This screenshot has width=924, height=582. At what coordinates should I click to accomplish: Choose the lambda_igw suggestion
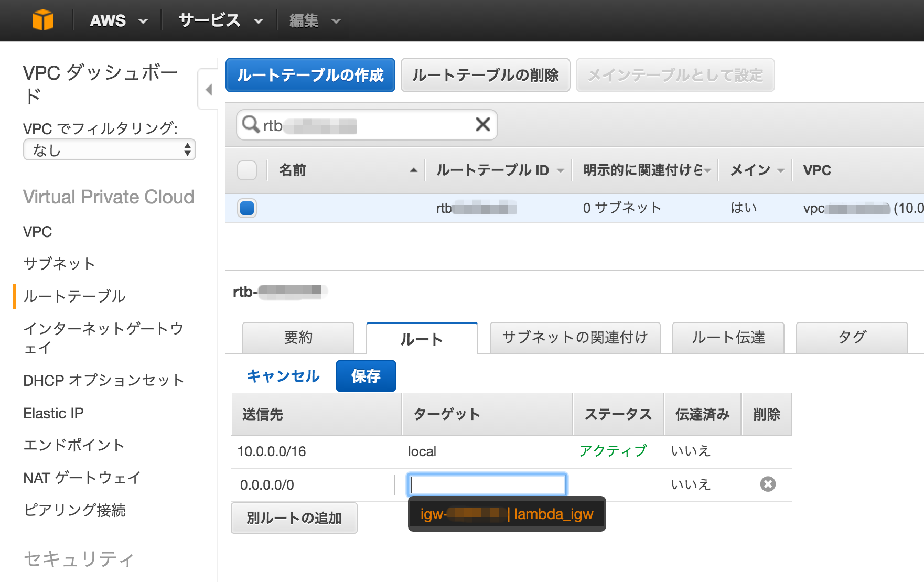click(x=507, y=514)
